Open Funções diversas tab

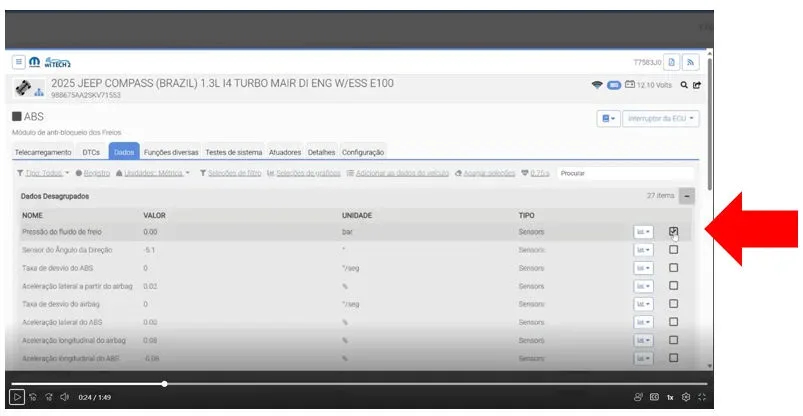tap(171, 152)
